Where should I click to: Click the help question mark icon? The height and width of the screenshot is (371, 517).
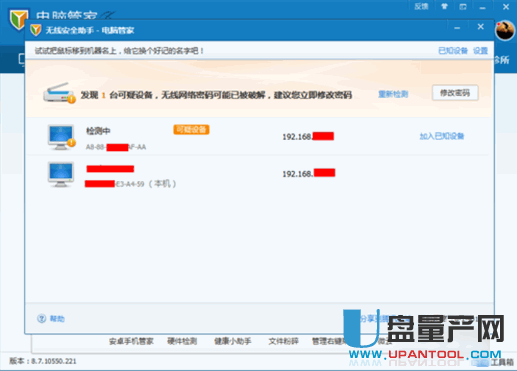click(x=41, y=319)
